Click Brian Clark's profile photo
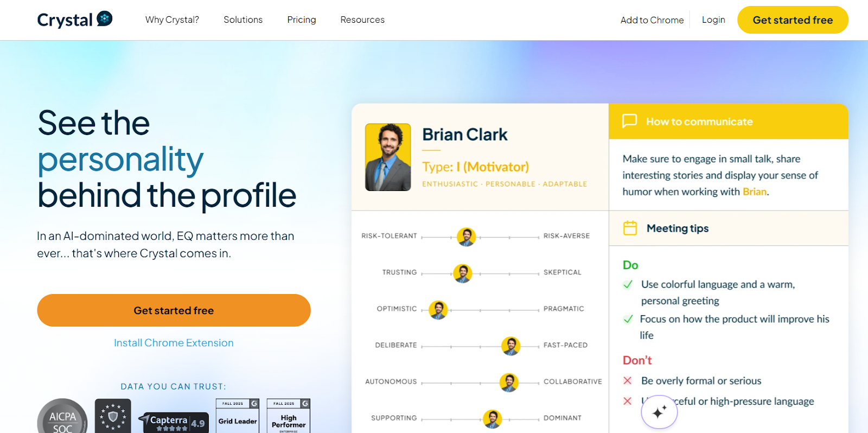The height and width of the screenshot is (433, 868). point(388,157)
